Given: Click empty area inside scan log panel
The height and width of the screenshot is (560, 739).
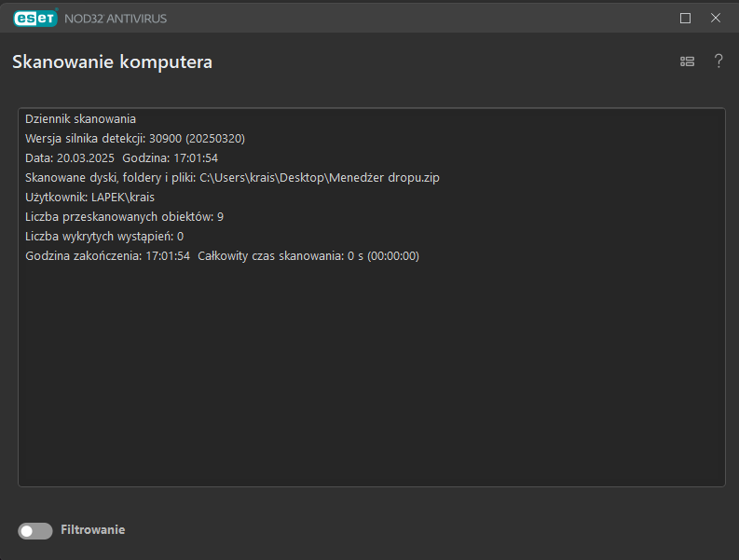Looking at the screenshot, I should (373, 373).
